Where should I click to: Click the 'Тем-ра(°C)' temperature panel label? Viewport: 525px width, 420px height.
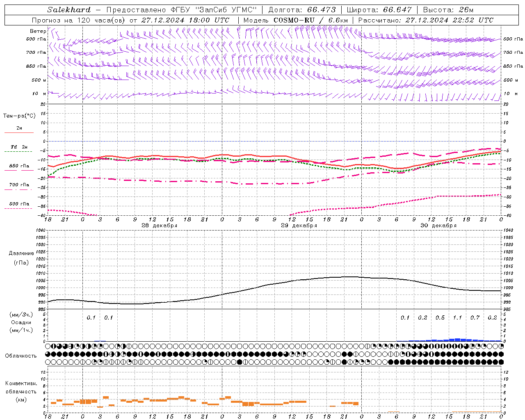[19, 116]
